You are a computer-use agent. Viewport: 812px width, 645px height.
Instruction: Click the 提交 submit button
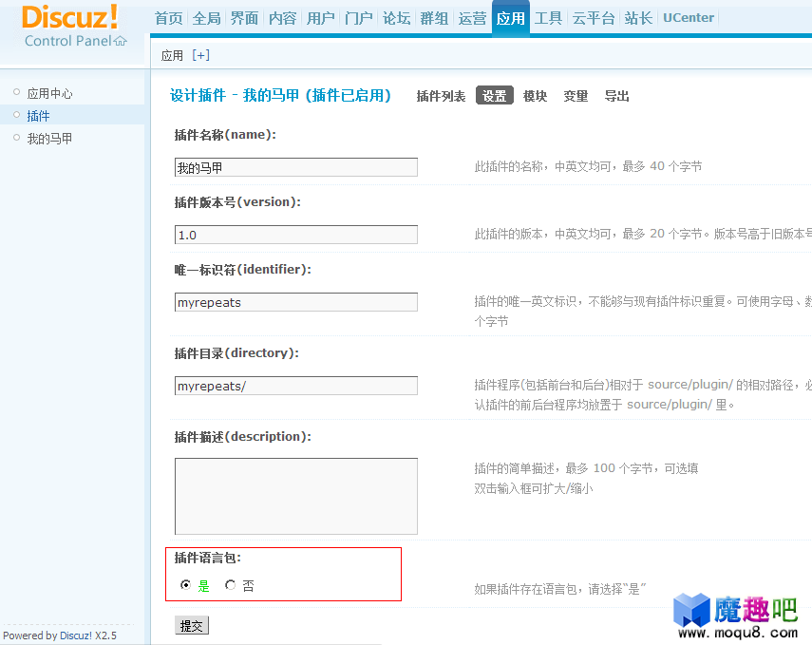[x=192, y=626]
